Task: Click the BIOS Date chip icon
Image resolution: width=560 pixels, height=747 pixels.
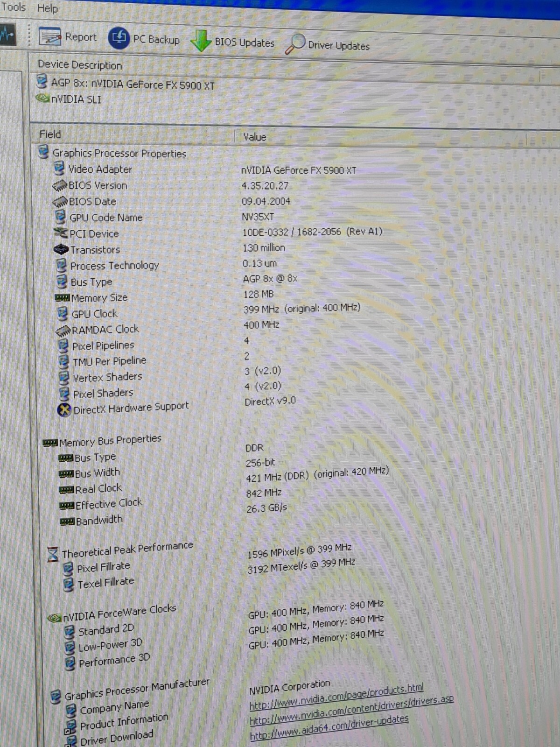Action: (x=60, y=202)
